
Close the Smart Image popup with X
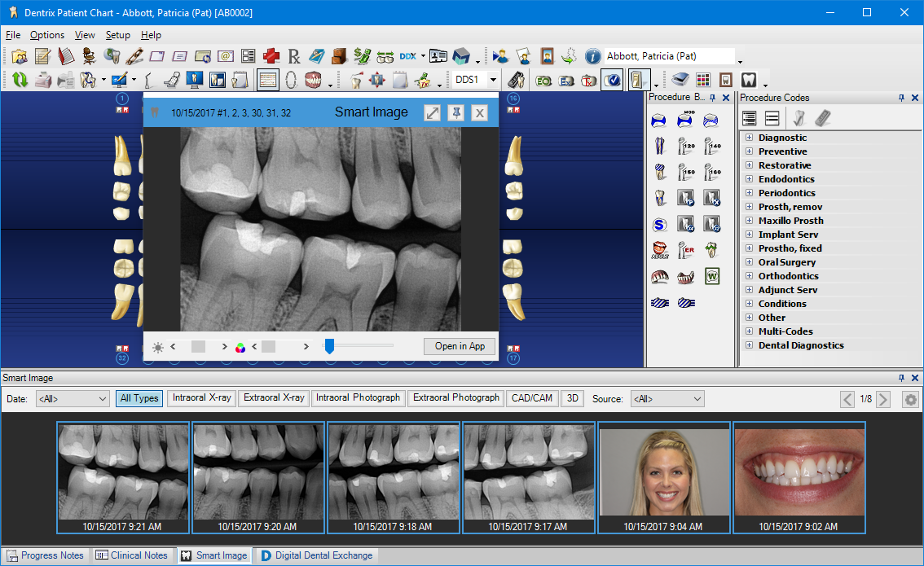click(x=480, y=112)
